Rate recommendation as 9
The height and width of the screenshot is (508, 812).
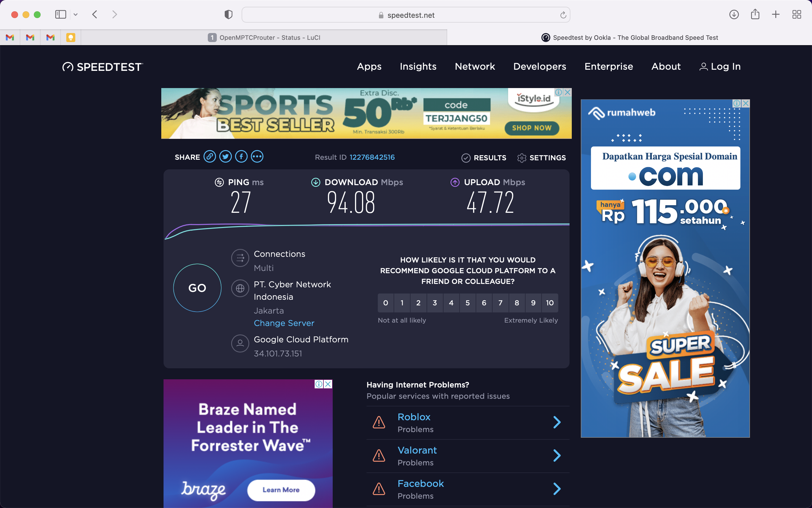click(533, 303)
